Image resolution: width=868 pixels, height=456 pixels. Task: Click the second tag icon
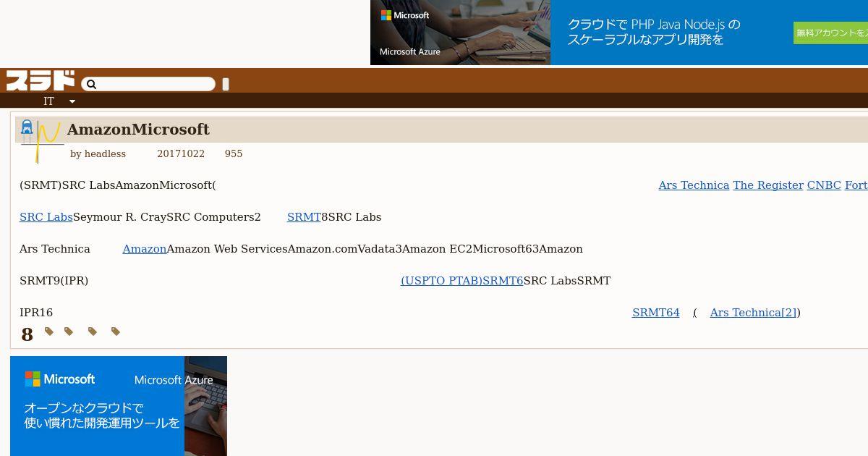69,332
